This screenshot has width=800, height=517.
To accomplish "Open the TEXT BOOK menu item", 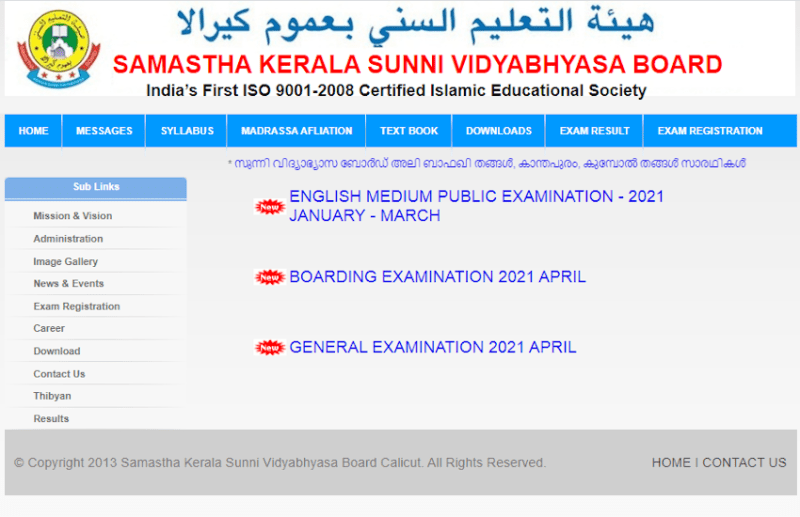I will pyautogui.click(x=408, y=131).
